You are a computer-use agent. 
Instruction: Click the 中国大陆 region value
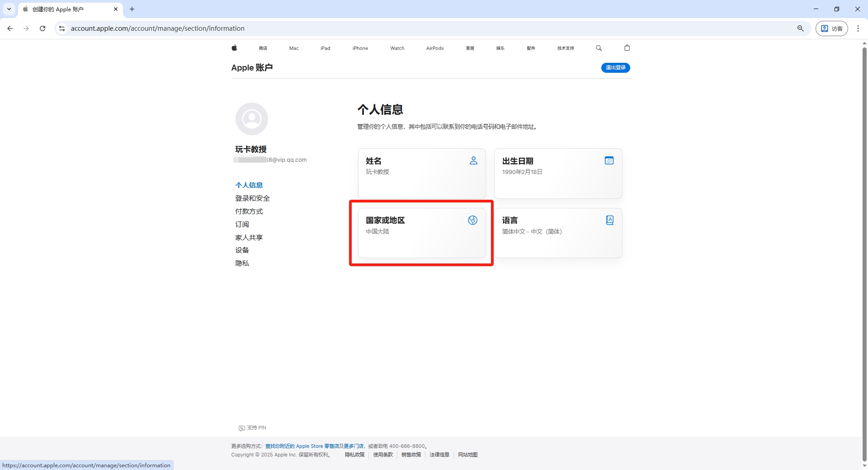coord(377,231)
